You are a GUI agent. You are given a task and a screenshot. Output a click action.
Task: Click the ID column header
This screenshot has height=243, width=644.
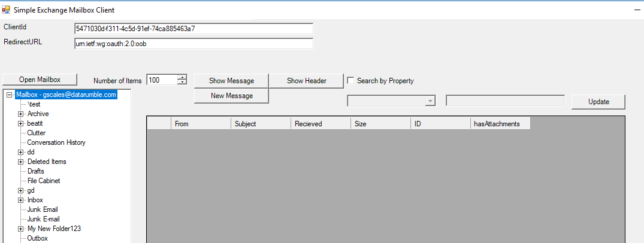coord(441,123)
